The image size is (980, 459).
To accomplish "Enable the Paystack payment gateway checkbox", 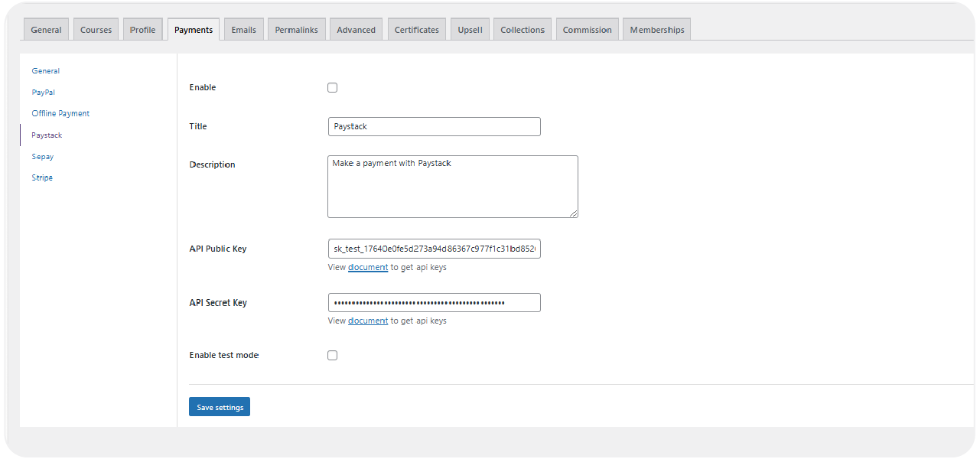I will coord(332,87).
